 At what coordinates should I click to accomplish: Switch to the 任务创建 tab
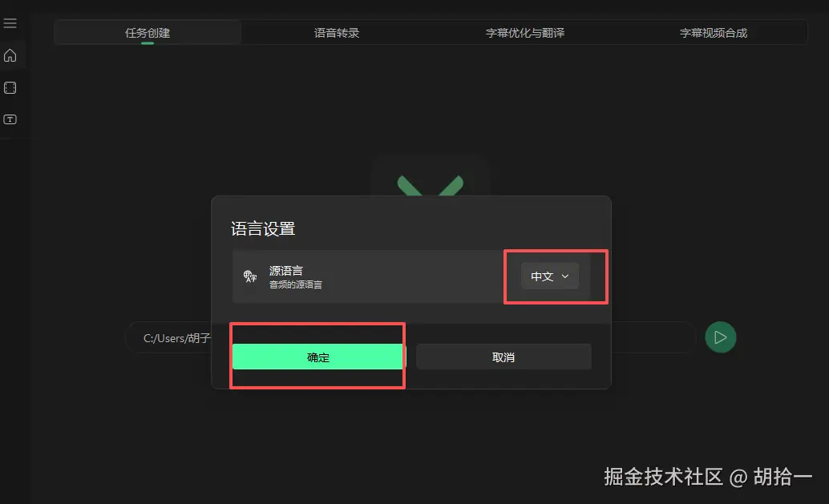click(x=148, y=33)
